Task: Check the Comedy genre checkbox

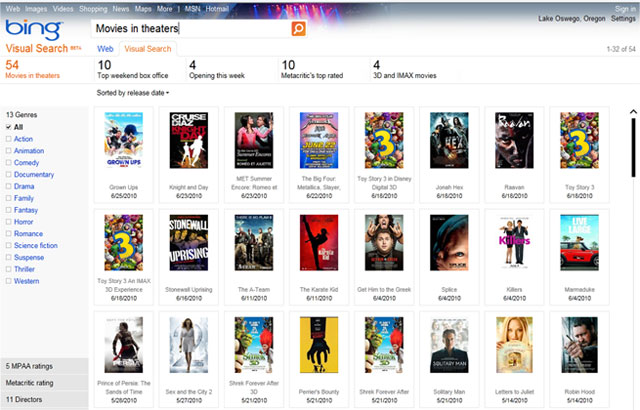Action: click(x=9, y=163)
